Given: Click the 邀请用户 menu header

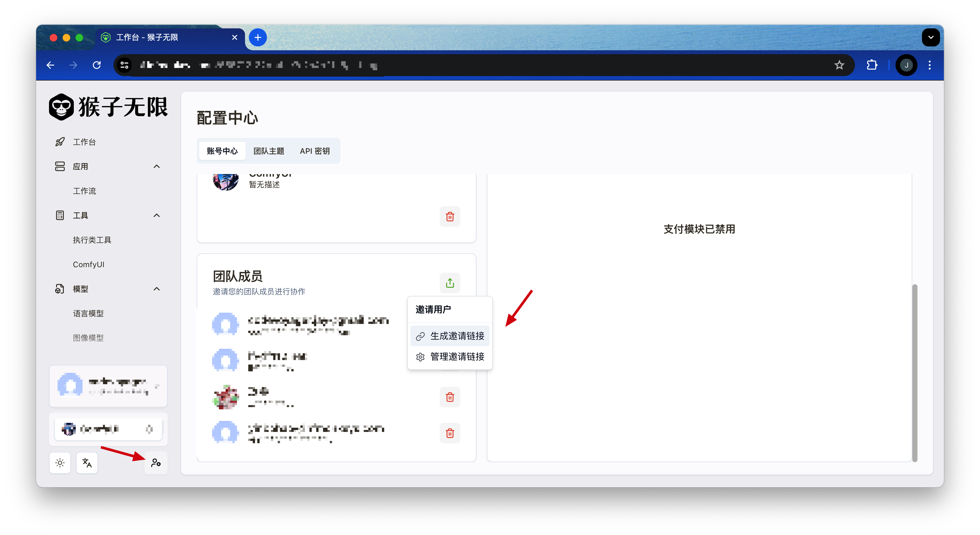Looking at the screenshot, I should pyautogui.click(x=433, y=309).
